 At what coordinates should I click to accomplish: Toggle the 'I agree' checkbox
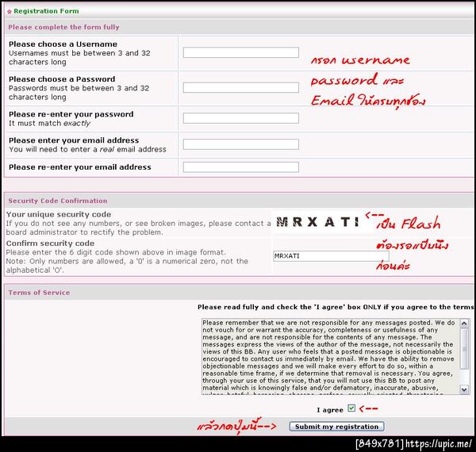click(x=351, y=408)
